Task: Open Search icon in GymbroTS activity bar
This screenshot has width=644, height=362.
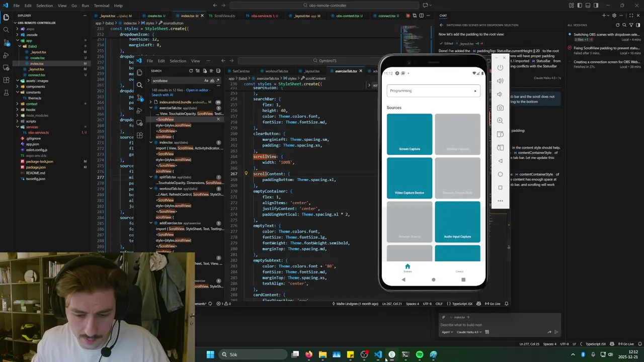Action: [139, 85]
